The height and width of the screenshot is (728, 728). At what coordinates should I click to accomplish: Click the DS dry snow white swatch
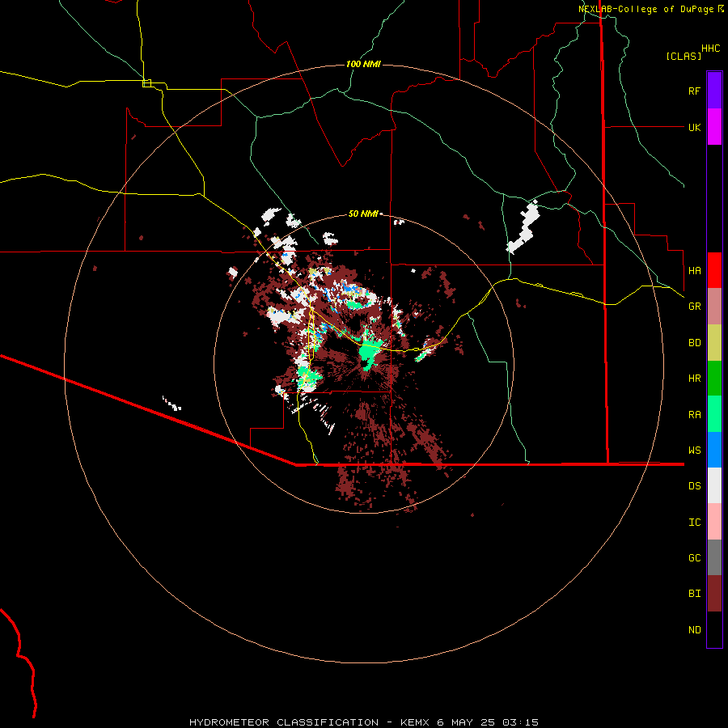click(714, 485)
